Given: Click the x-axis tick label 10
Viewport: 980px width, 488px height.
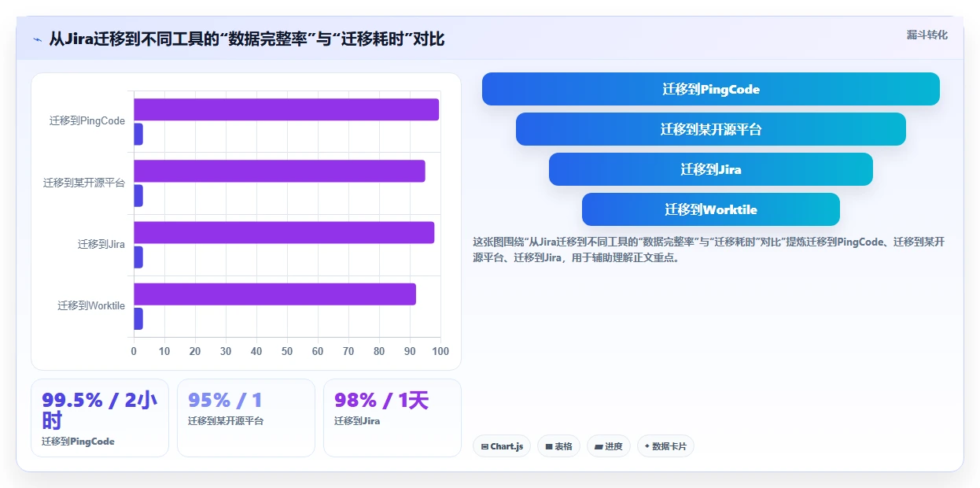Looking at the screenshot, I should [164, 351].
